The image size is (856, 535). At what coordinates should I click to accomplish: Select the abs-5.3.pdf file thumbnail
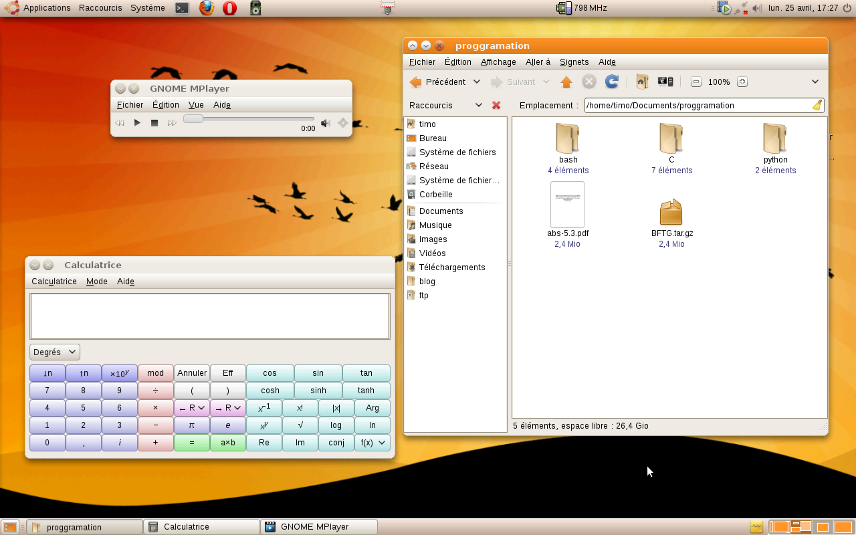(567, 204)
